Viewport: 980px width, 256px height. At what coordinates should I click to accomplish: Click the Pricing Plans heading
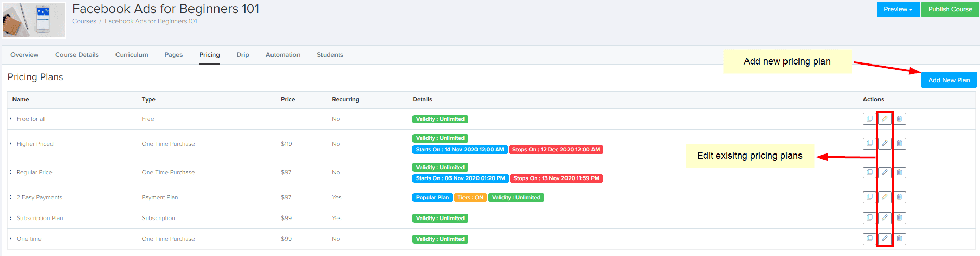35,77
